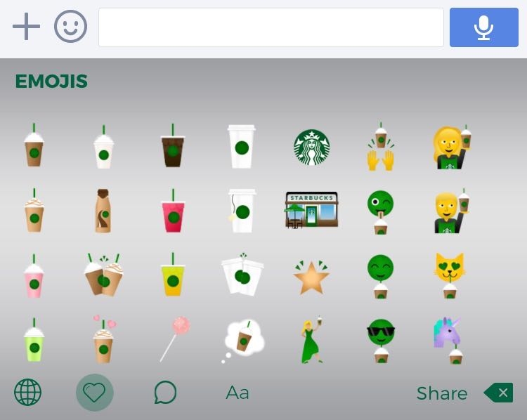Pick the raised hands celebrating frappuccino emoji
The image size is (527, 420).
(380, 147)
